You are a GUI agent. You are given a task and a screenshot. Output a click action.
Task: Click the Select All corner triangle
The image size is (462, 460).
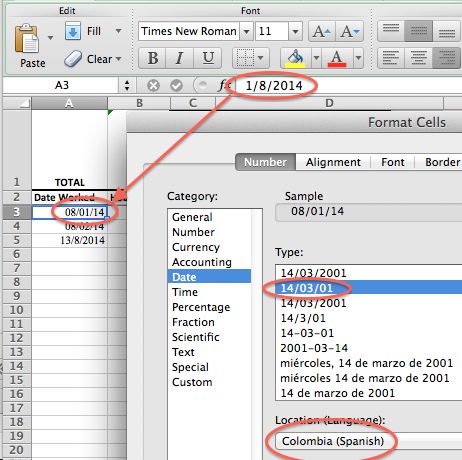[17, 103]
